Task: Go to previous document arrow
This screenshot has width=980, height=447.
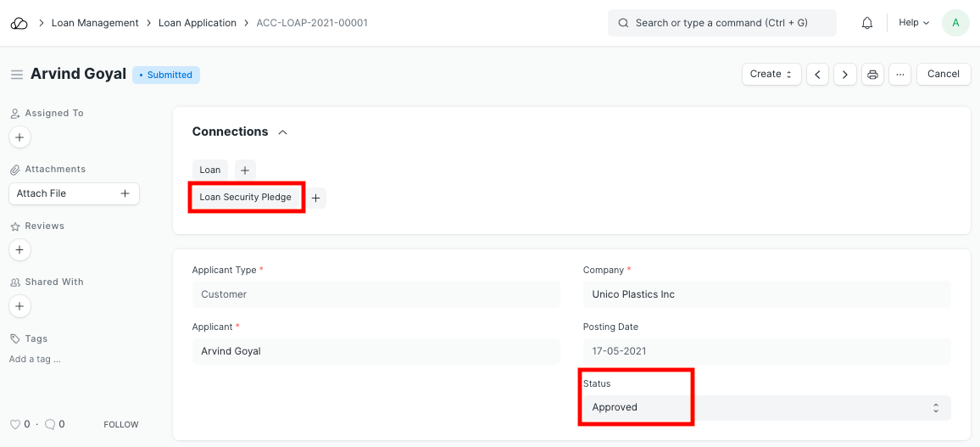Action: (817, 75)
